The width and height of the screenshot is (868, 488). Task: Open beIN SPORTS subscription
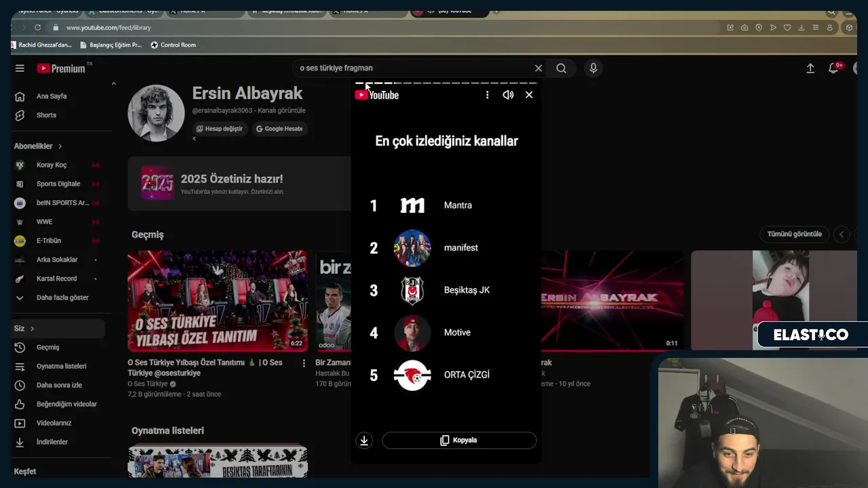(58, 203)
